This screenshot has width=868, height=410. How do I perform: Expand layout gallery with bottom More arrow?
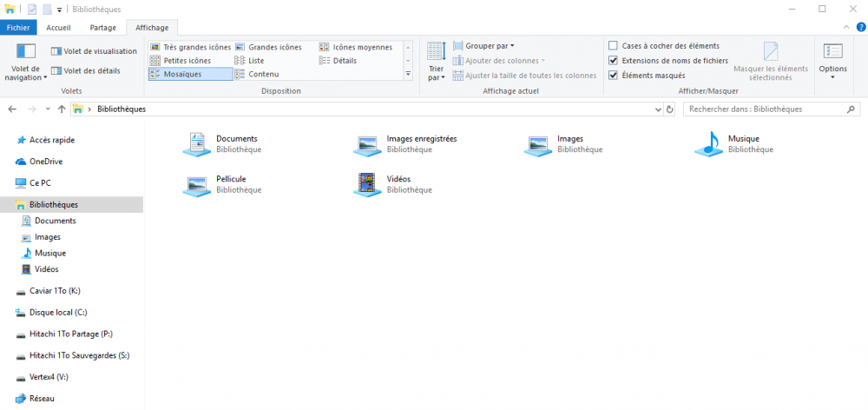coord(409,74)
